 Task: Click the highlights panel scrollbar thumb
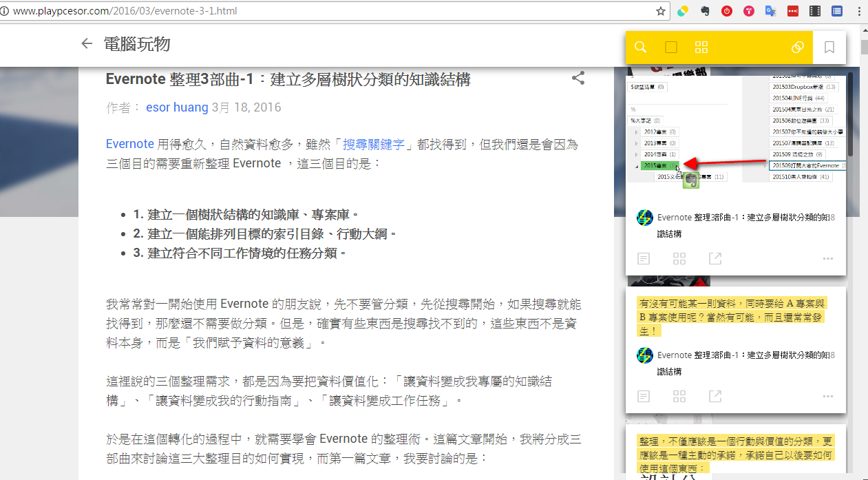coord(851,114)
